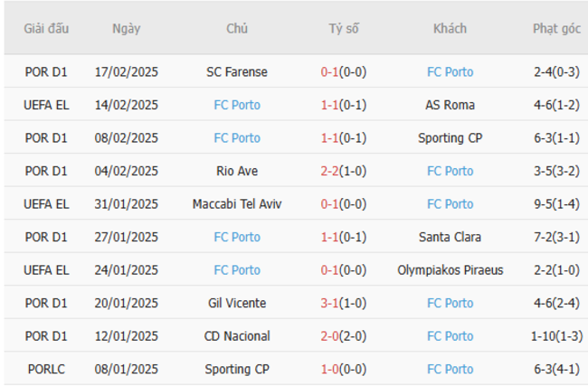Click UEFA EL league on 31/01/2025

click(47, 204)
